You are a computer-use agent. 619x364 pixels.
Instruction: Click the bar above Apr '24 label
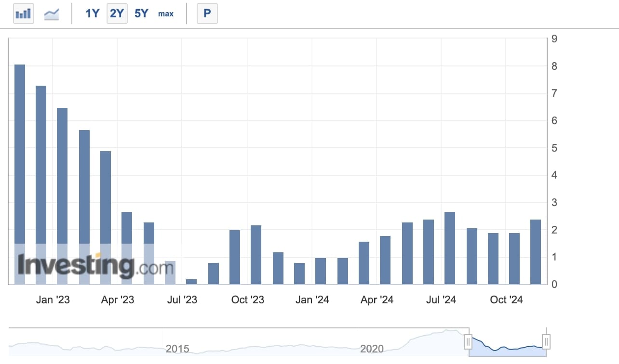tap(385, 260)
